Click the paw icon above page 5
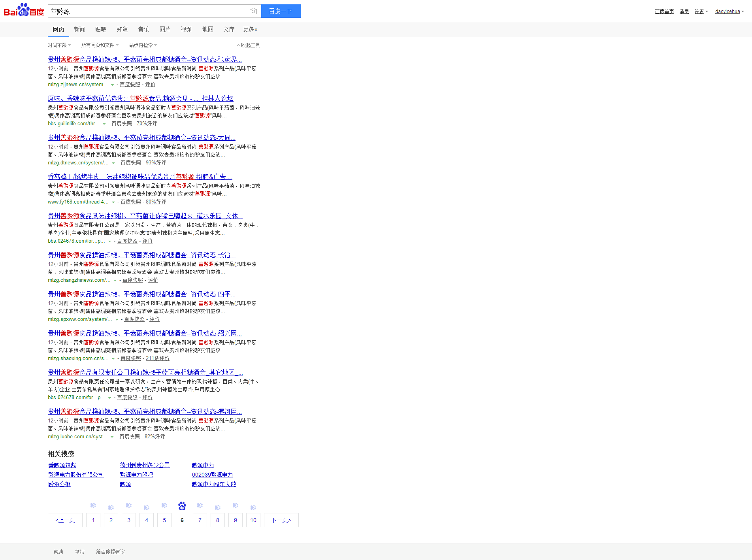 coord(164,505)
